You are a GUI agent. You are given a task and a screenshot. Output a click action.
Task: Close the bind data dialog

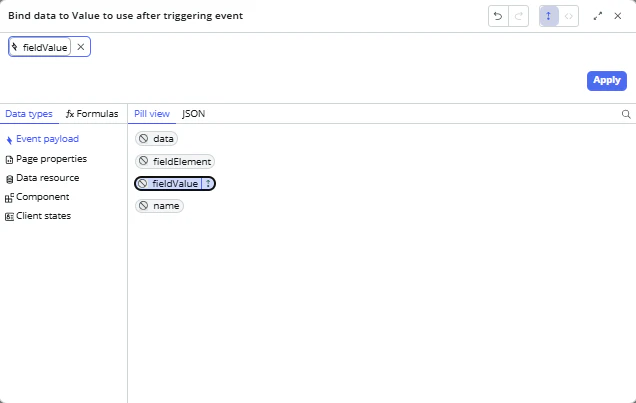[x=618, y=16]
